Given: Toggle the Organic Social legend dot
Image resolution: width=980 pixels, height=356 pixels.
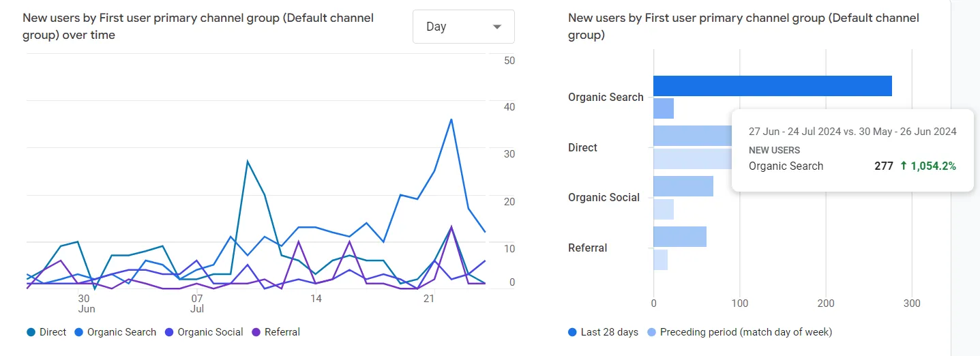Looking at the screenshot, I should click(x=168, y=332).
